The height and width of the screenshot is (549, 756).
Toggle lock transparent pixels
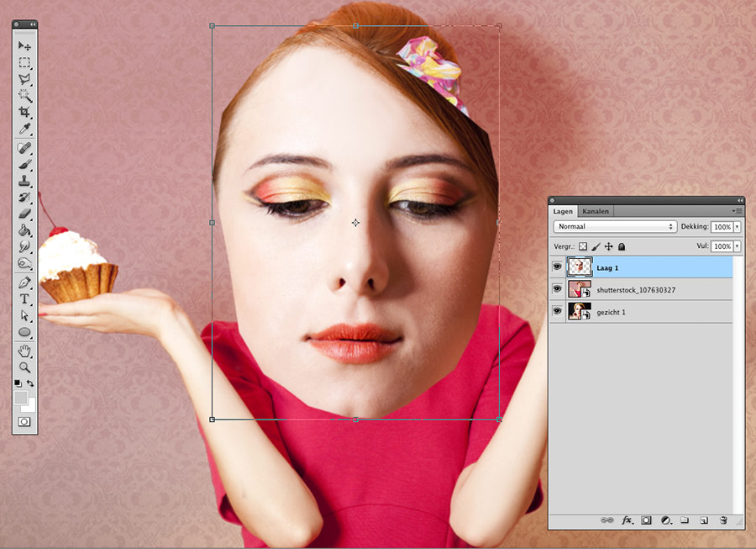coord(583,246)
